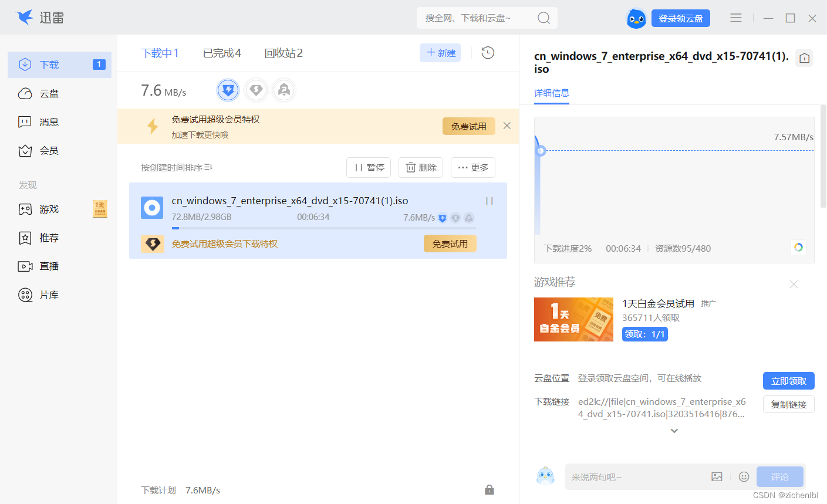This screenshot has width=827, height=504.
Task: Click the 复制链接 copy link button
Action: [x=789, y=404]
